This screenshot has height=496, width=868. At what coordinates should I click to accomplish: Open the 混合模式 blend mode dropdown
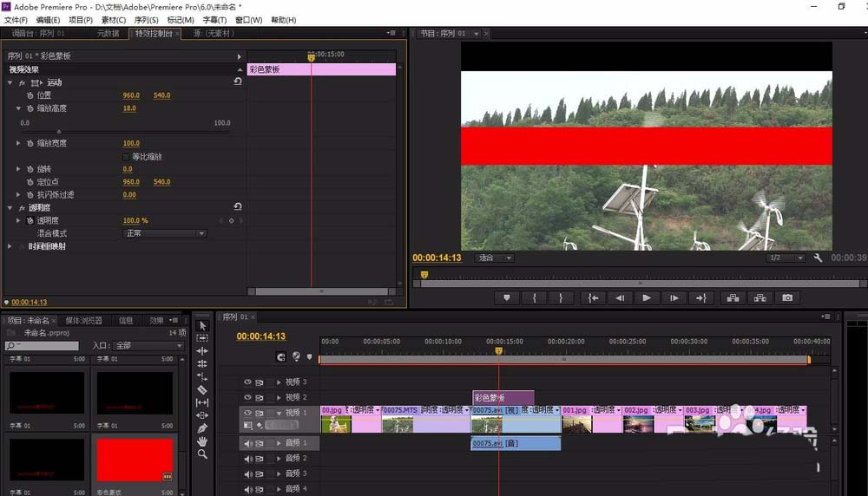(164, 233)
